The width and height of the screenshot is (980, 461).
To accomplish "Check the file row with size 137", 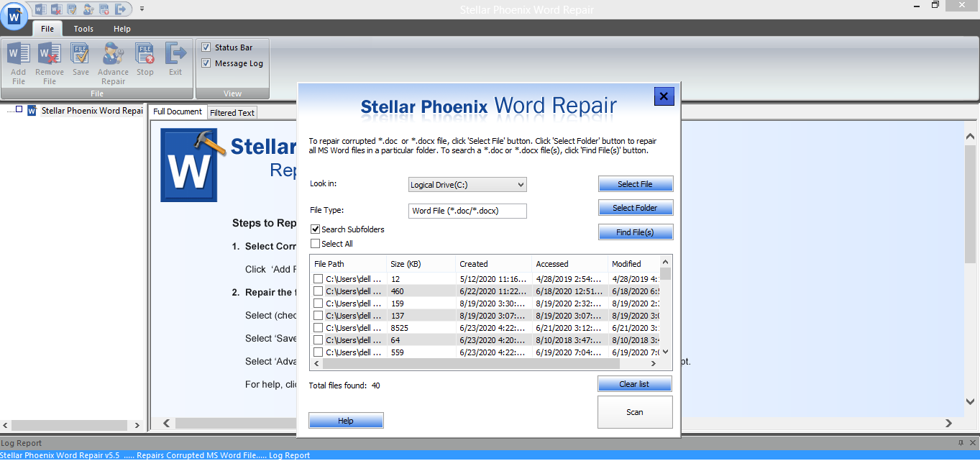I will pyautogui.click(x=318, y=316).
